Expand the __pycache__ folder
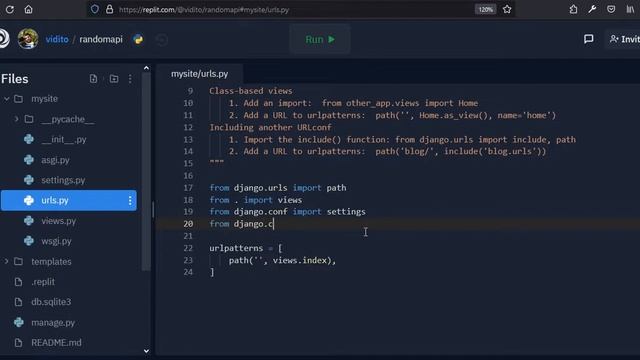Viewport: 640px width, 360px height. click(x=16, y=119)
